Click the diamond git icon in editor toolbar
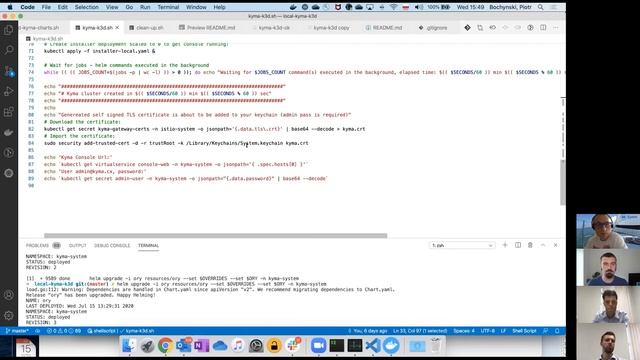The height and width of the screenshot is (360, 640). [x=467, y=28]
